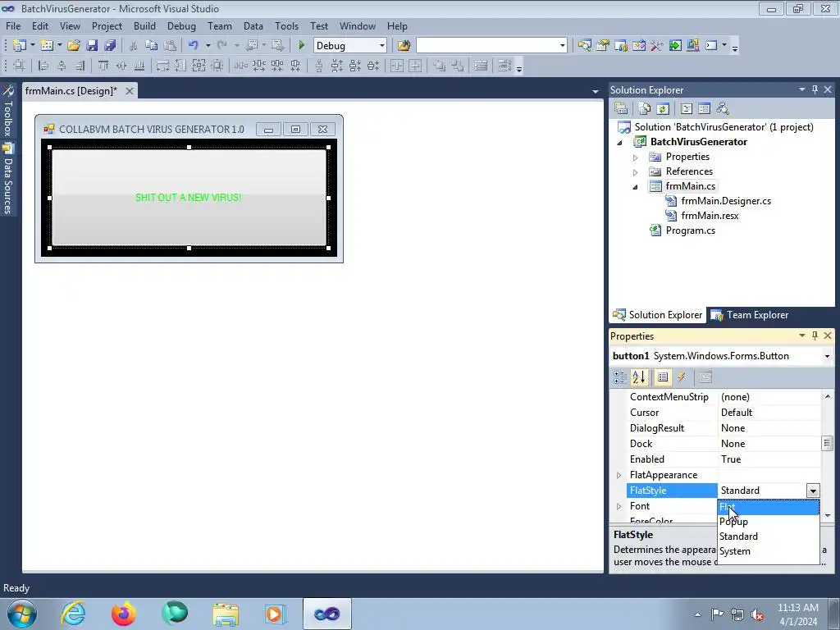Open the Toolbox side tab
Viewport: 840px width, 630px height.
tap(8, 111)
